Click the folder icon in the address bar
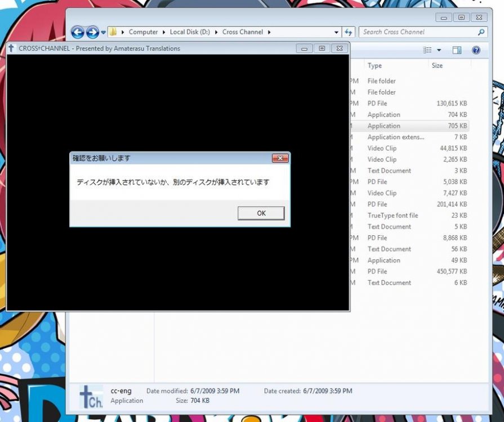 click(x=112, y=32)
